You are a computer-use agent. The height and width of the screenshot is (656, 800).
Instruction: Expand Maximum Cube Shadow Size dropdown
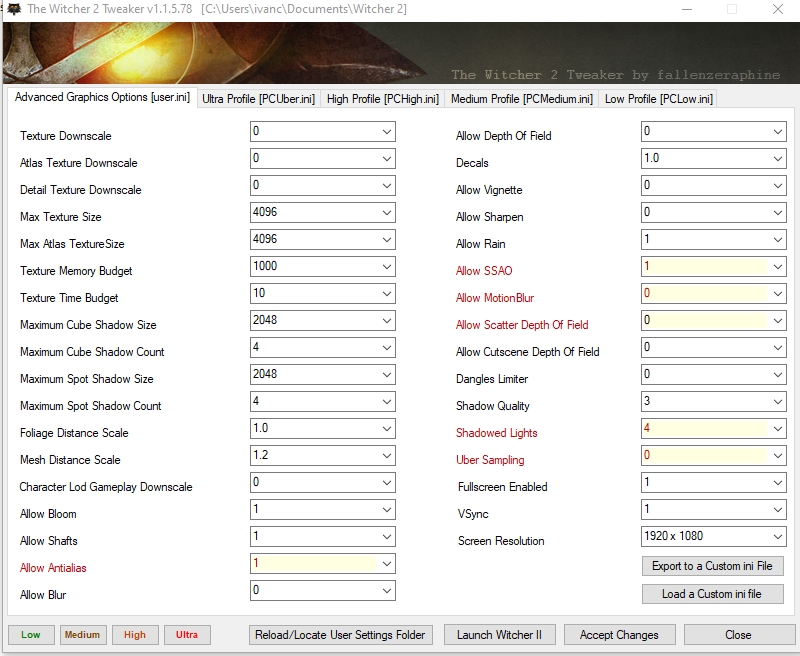[x=322, y=321]
